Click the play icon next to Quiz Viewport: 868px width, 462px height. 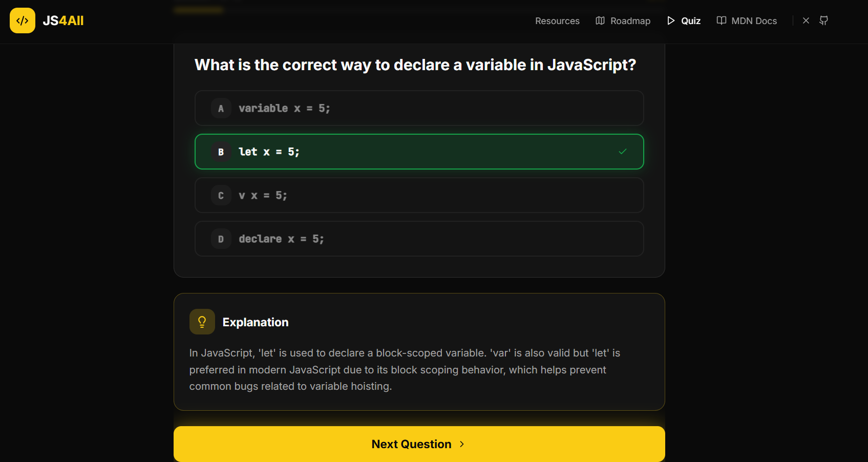(x=671, y=20)
